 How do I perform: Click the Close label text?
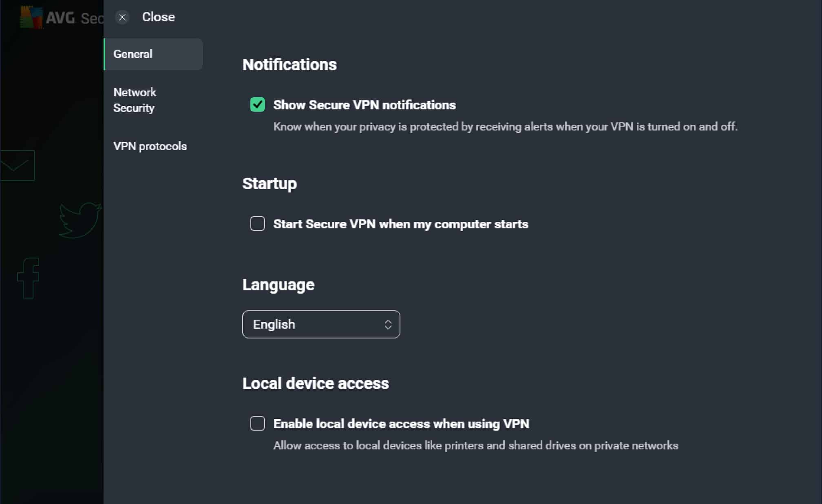point(158,17)
